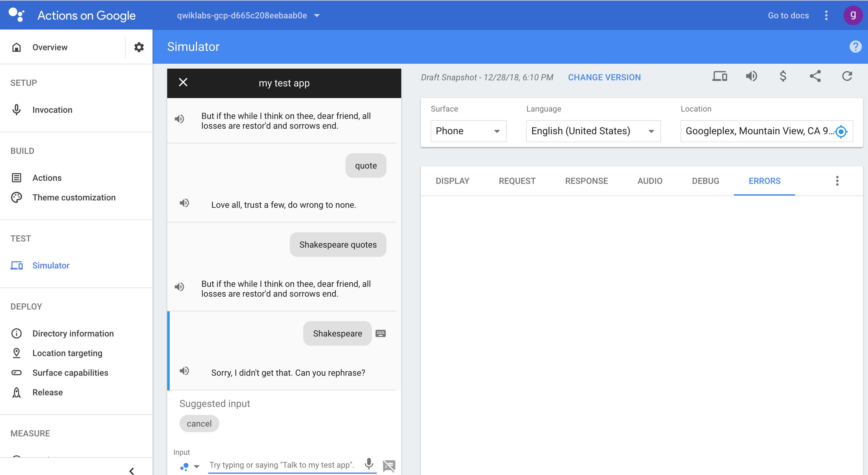Select the ERRORS tab in right panel
This screenshot has width=868, height=475.
tap(764, 180)
